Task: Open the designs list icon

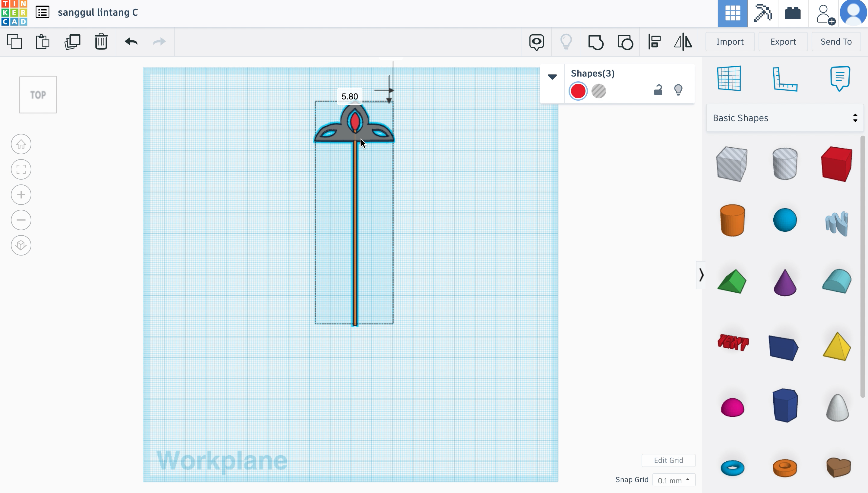Action: pyautogui.click(x=43, y=12)
